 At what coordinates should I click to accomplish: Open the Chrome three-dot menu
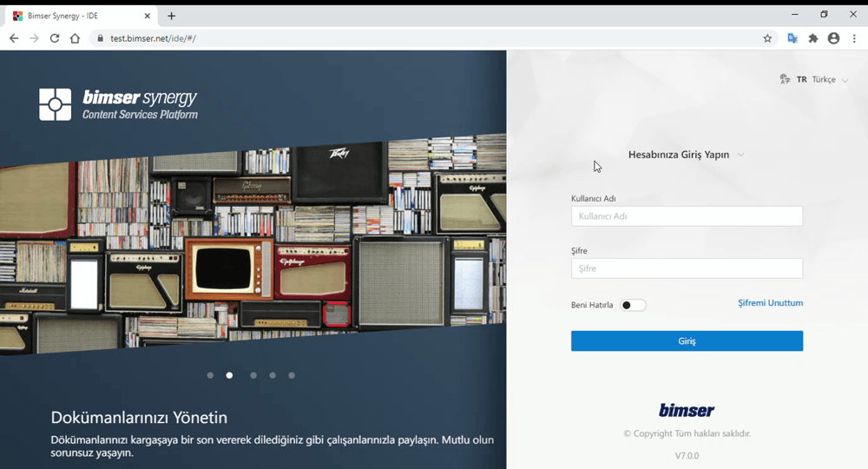pos(854,38)
